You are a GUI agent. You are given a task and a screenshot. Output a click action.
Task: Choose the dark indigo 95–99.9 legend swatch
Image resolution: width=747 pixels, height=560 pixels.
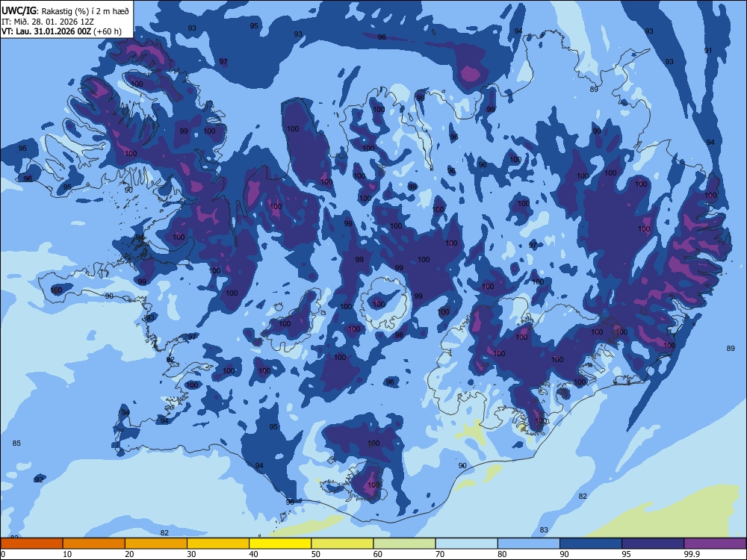[653, 544]
